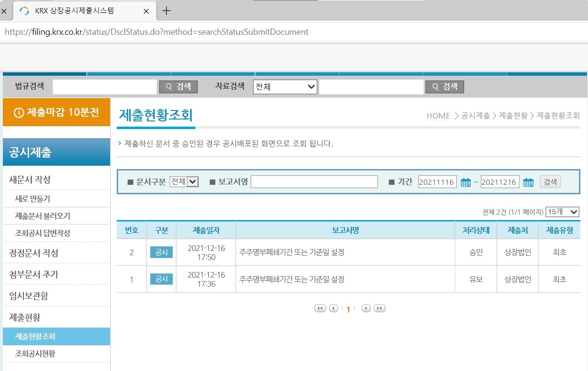
Task: Click the 자료검색 search magnifier icon
Action: 436,87
